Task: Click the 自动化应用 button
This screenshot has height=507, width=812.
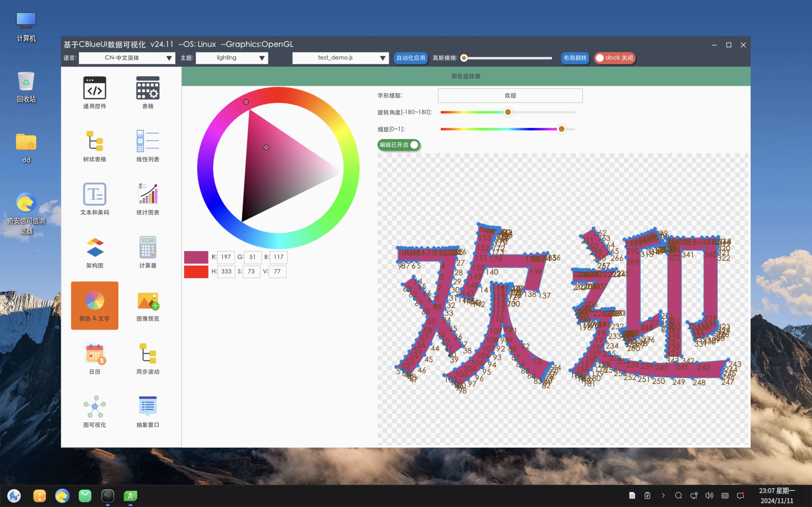Action: (x=410, y=58)
